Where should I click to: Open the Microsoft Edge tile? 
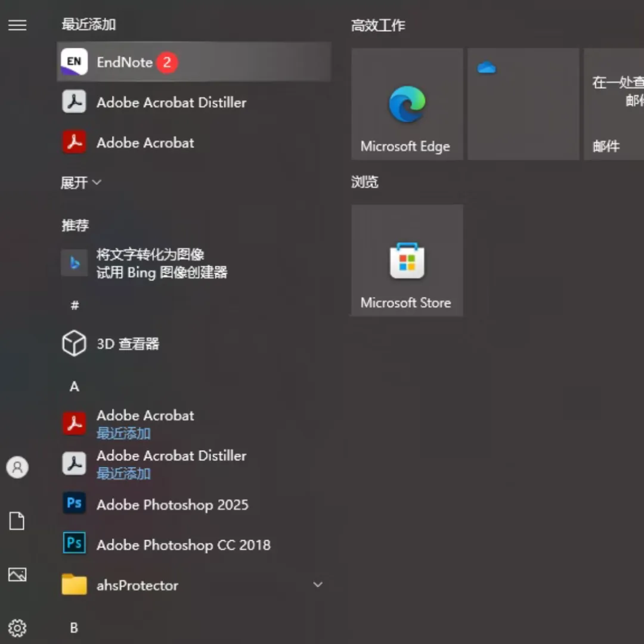tap(407, 104)
